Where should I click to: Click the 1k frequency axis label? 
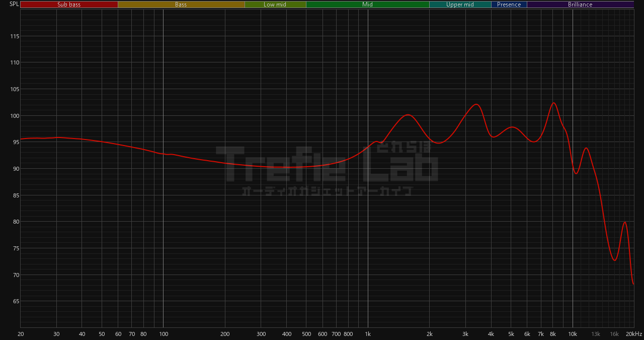tap(368, 334)
